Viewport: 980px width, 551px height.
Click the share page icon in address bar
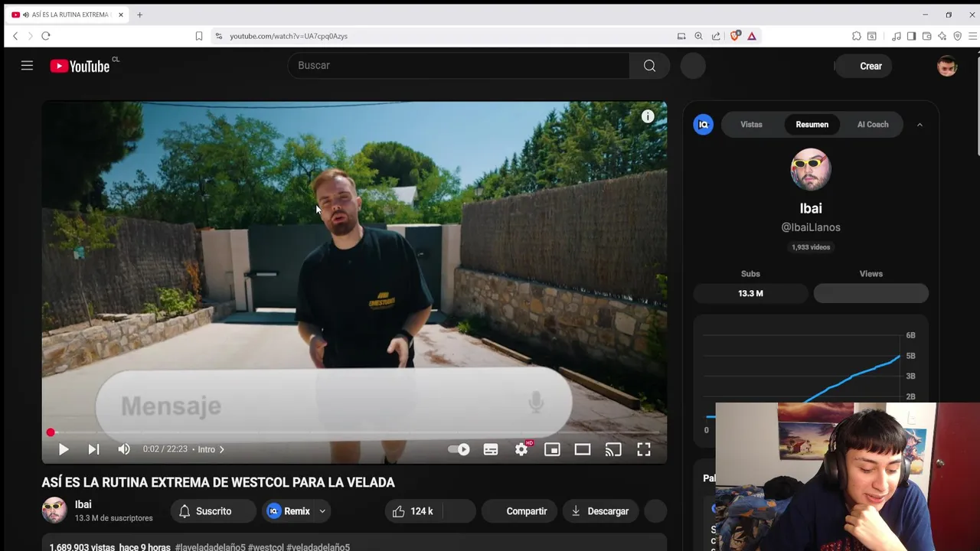tap(716, 36)
